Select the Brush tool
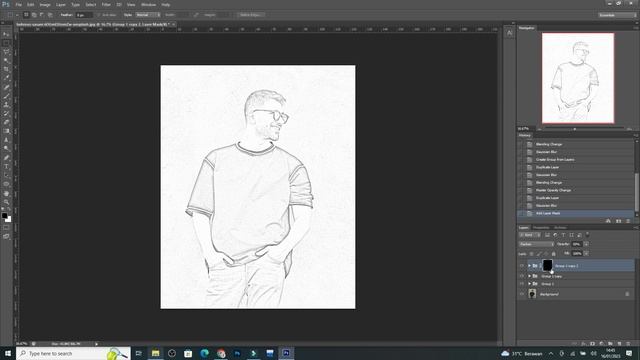Viewport: 640px width, 360px height. [6, 96]
